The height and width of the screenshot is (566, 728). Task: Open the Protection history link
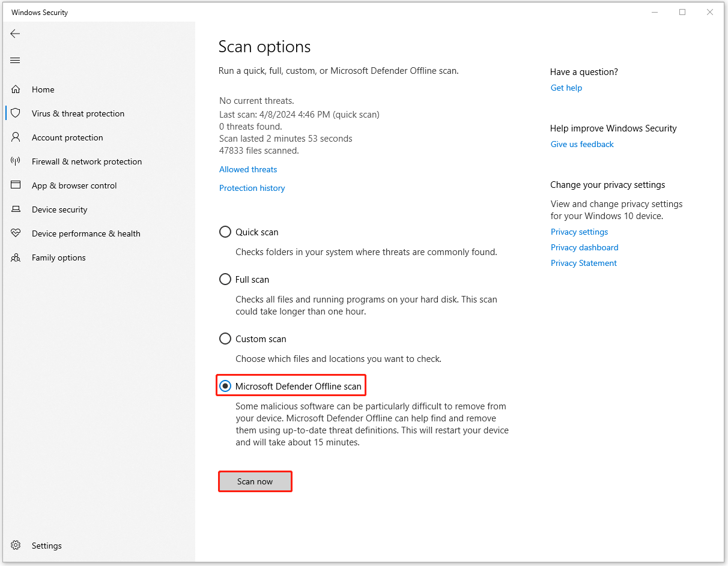[x=252, y=188]
